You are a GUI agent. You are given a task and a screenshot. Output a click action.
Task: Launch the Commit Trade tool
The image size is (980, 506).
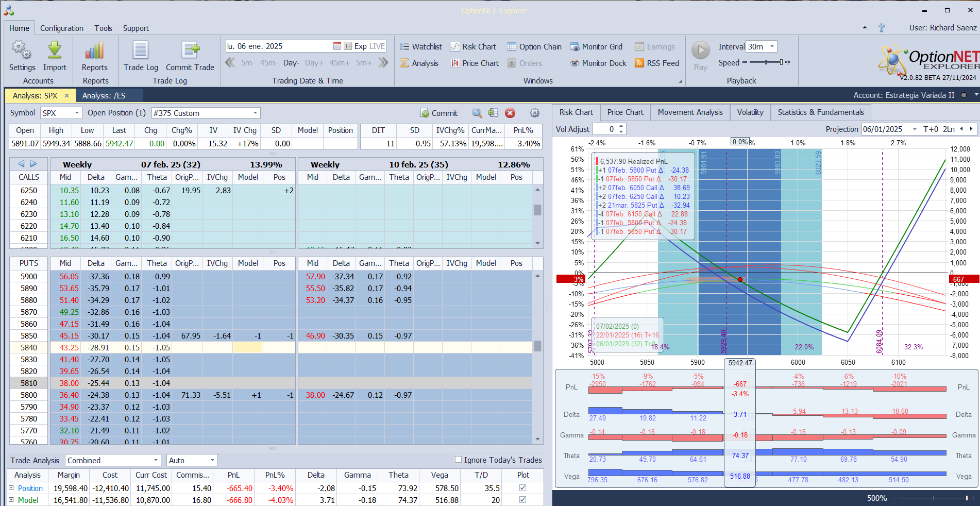coord(190,56)
